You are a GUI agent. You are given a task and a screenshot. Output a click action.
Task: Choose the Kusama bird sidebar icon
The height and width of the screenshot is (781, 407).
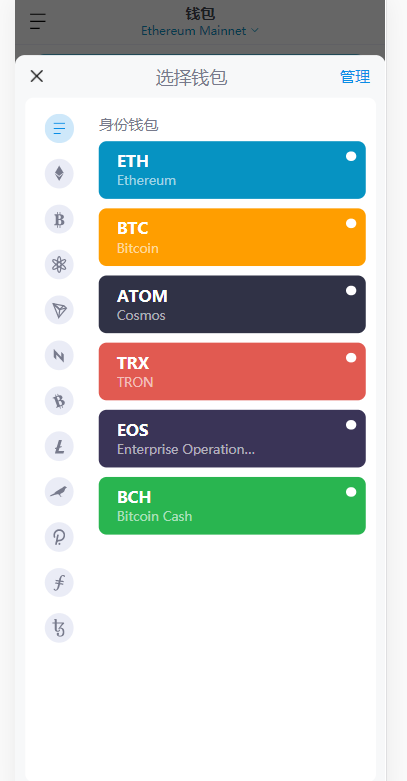(x=59, y=492)
